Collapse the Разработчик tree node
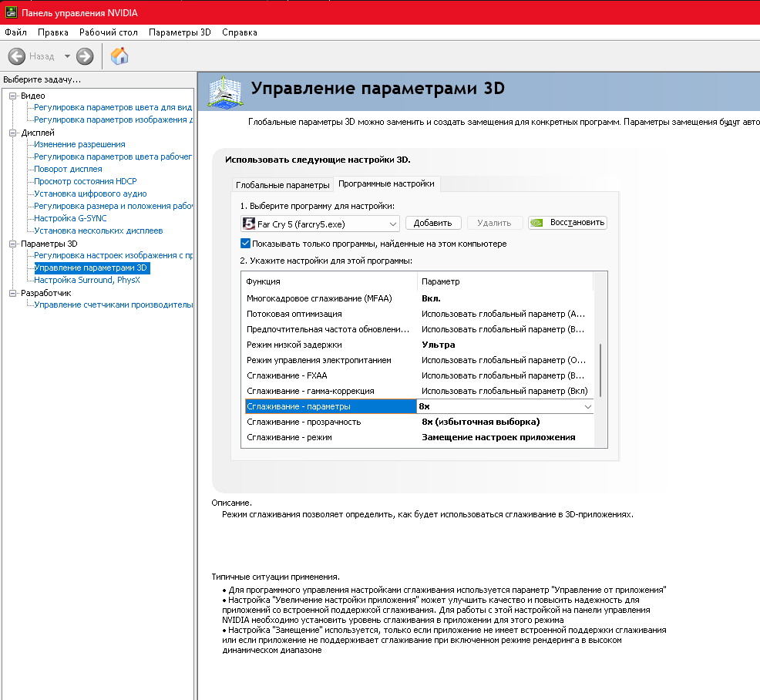The height and width of the screenshot is (700, 760). (12, 293)
